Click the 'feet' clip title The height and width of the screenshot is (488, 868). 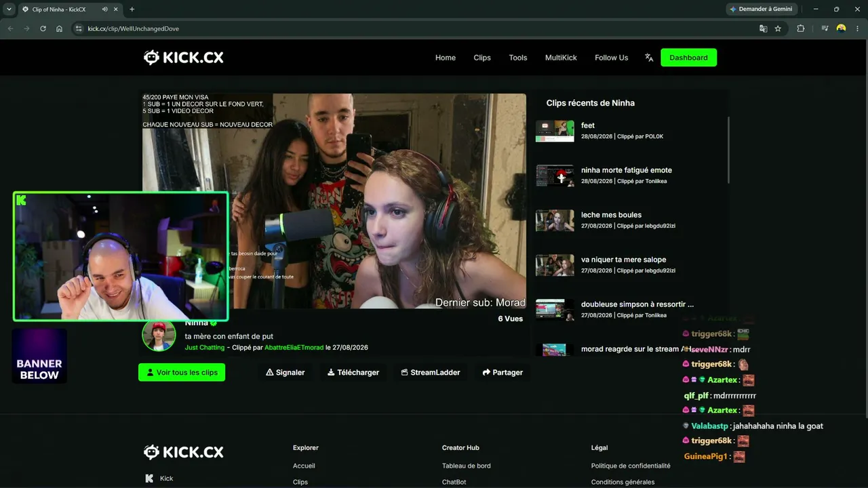(x=588, y=125)
